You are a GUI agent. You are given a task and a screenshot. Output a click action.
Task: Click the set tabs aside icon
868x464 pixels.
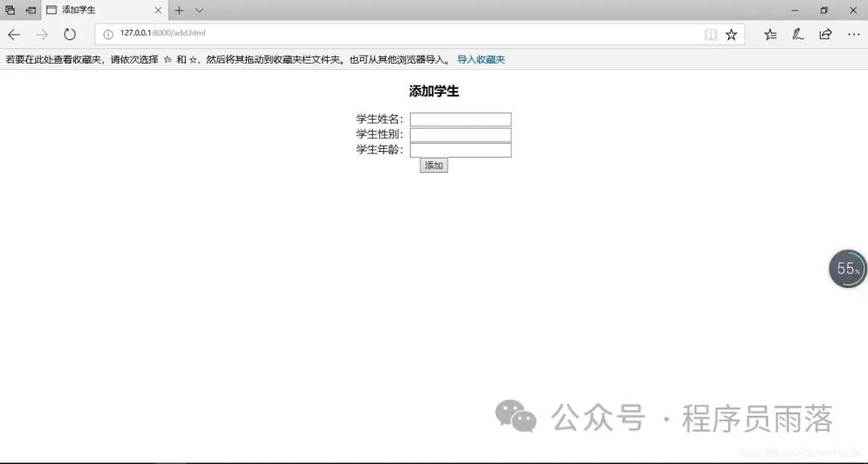(31, 10)
